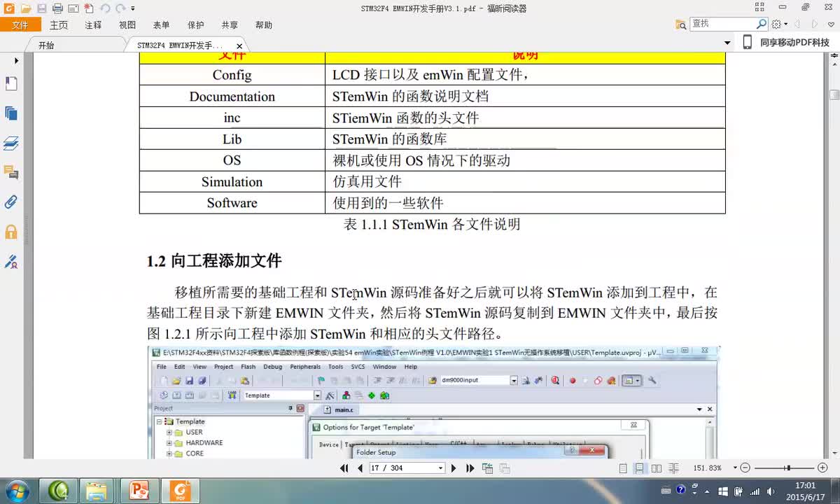Image resolution: width=840 pixels, height=504 pixels.
Task: Open the 保护 ribbon tab
Action: (195, 25)
